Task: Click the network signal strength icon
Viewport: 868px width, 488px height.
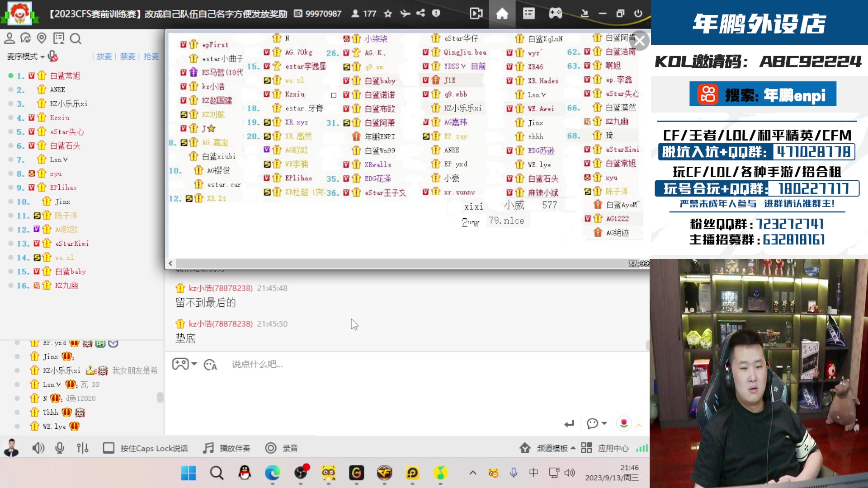Action: click(x=642, y=448)
